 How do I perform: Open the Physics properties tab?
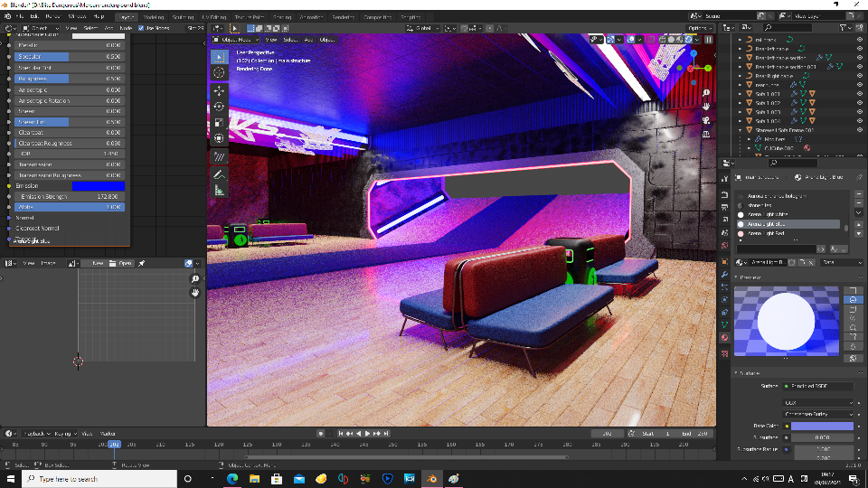pos(724,300)
